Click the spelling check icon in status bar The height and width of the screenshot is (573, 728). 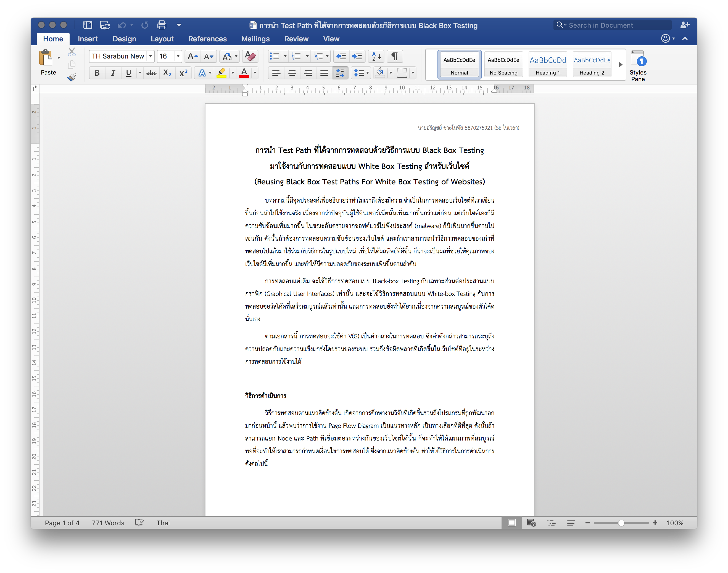tap(139, 523)
